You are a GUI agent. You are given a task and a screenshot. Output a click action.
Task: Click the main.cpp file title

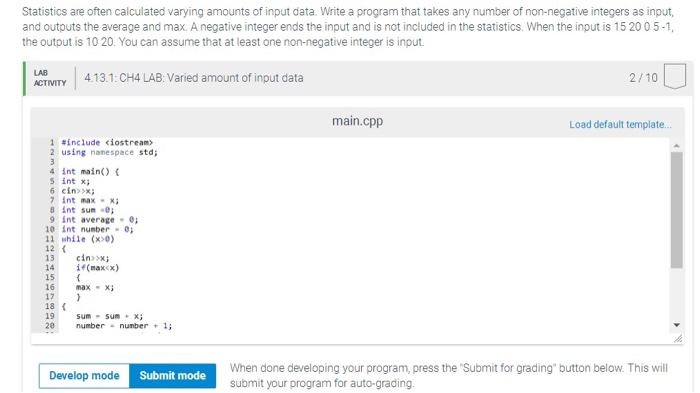357,121
